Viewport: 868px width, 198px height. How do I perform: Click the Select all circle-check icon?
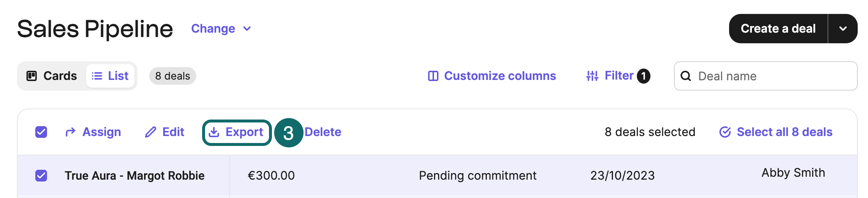pyautogui.click(x=725, y=132)
